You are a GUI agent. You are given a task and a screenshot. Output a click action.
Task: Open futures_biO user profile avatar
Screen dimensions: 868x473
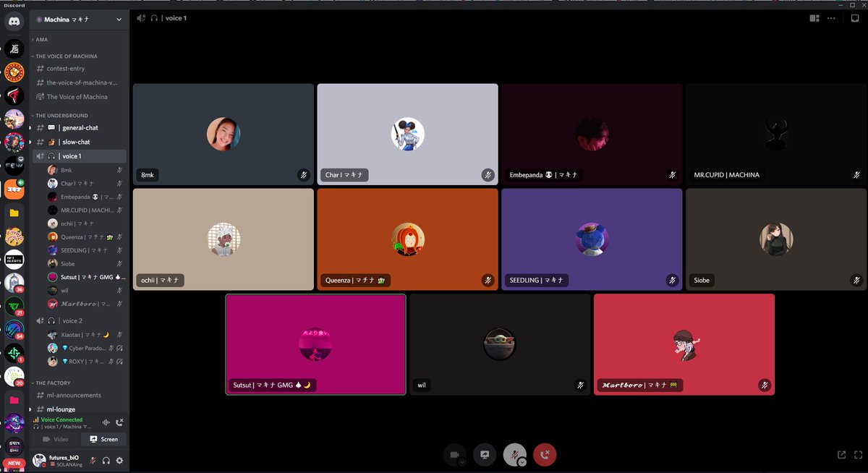click(40, 460)
